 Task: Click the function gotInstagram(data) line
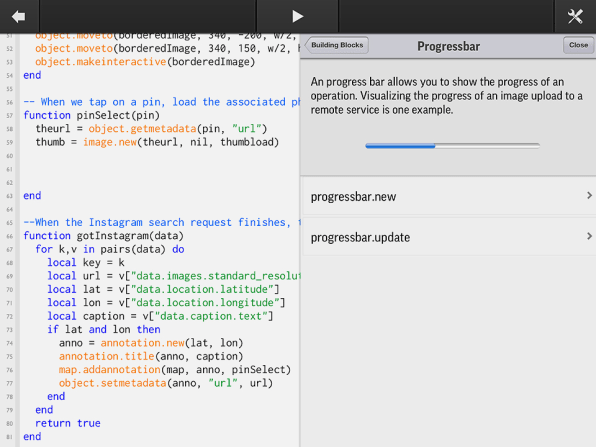pyautogui.click(x=103, y=236)
